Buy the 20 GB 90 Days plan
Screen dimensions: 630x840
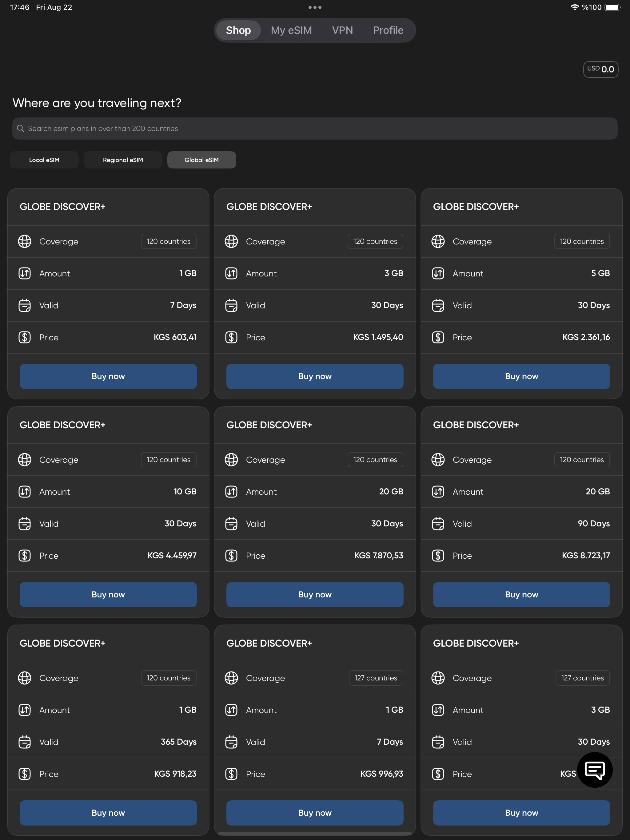coord(522,595)
